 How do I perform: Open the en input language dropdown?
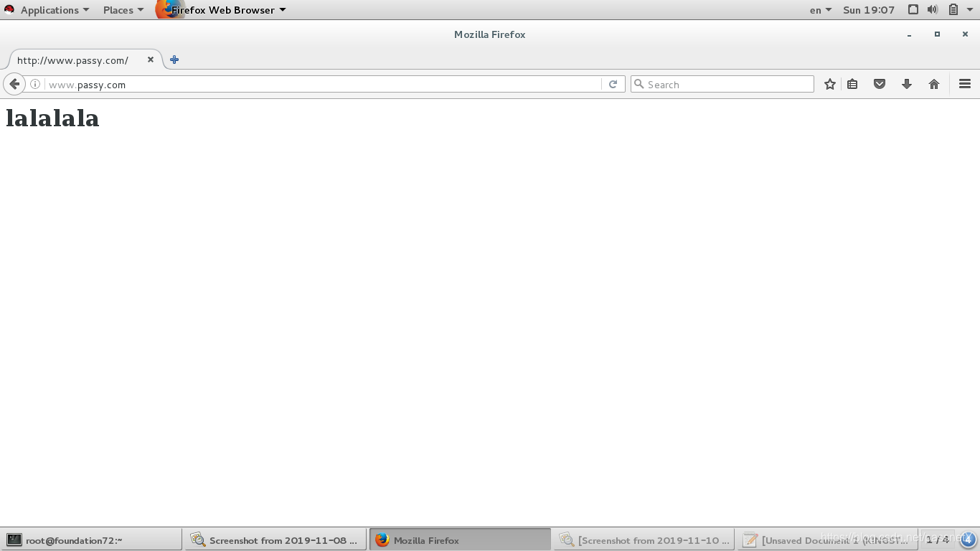coord(821,10)
